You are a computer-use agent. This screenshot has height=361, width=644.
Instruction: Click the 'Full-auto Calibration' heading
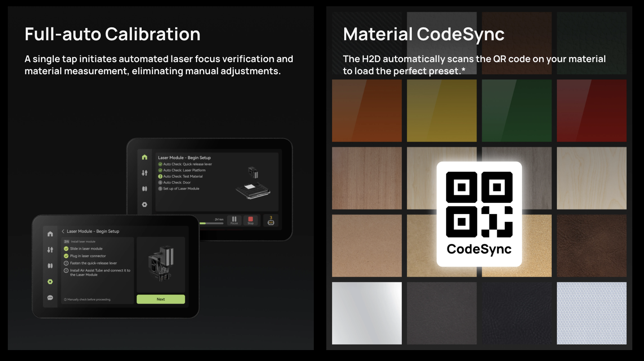[x=112, y=34]
